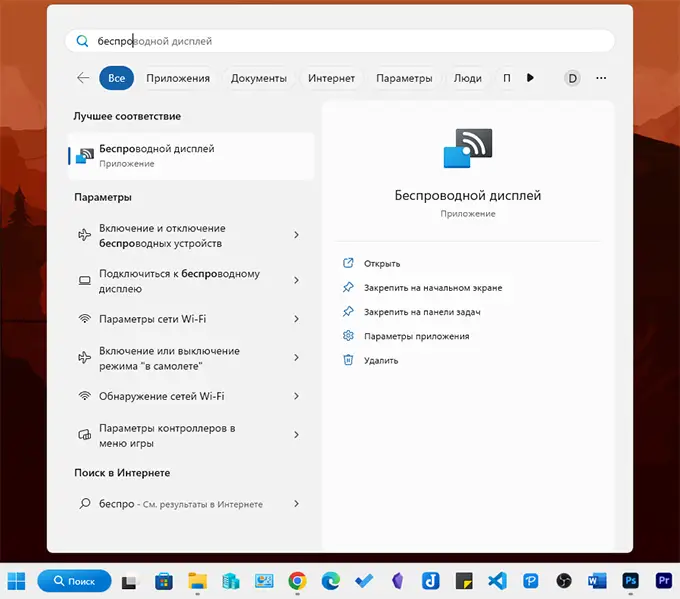Show more filter tabs with the play arrow
Screen dimensions: 680x599
tap(530, 78)
